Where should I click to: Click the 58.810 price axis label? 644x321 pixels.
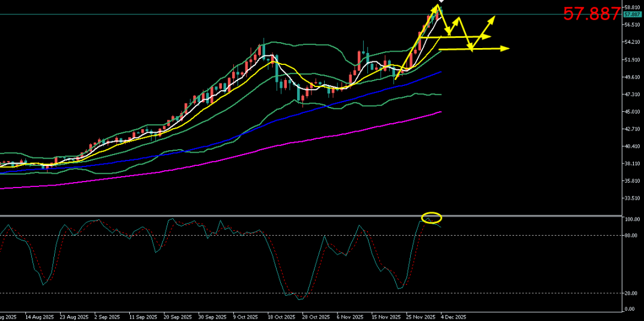pos(631,7)
